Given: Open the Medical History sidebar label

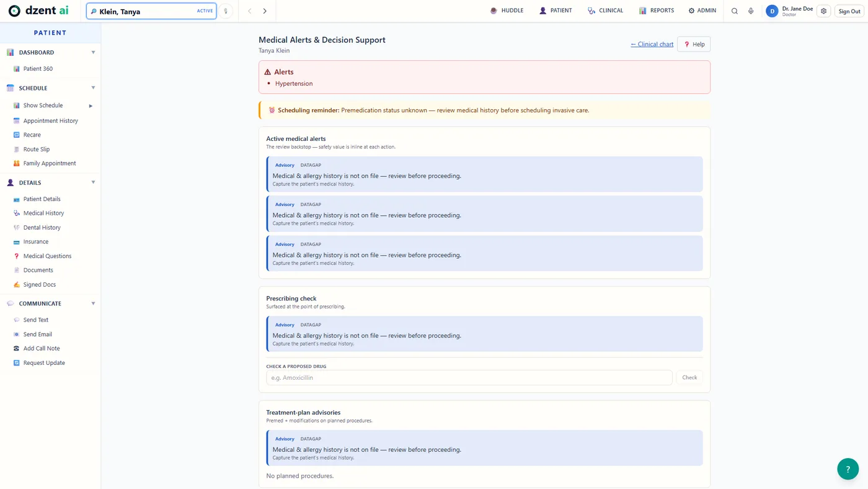Looking at the screenshot, I should point(43,213).
